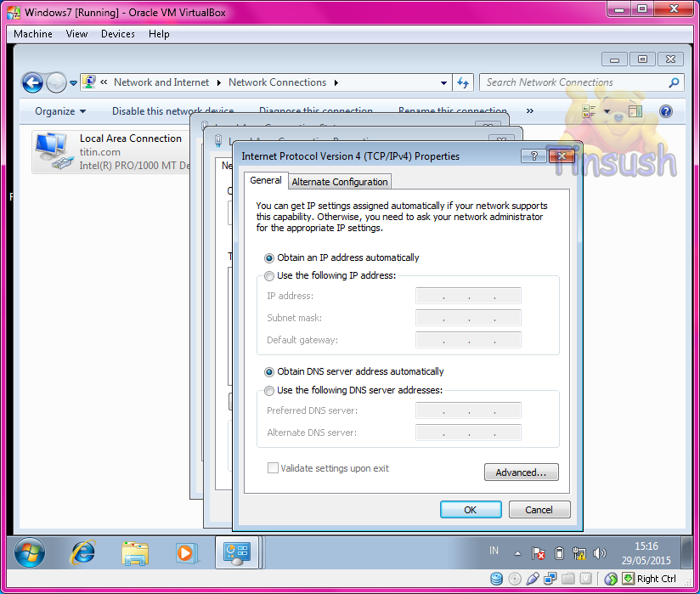Click the battery power tray icon
Image resolution: width=700 pixels, height=594 pixels.
(x=559, y=553)
